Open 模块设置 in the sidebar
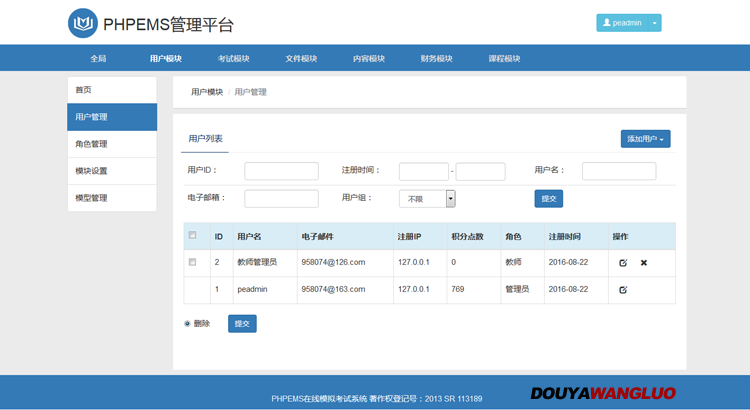The width and height of the screenshot is (750, 410). pyautogui.click(x=112, y=171)
